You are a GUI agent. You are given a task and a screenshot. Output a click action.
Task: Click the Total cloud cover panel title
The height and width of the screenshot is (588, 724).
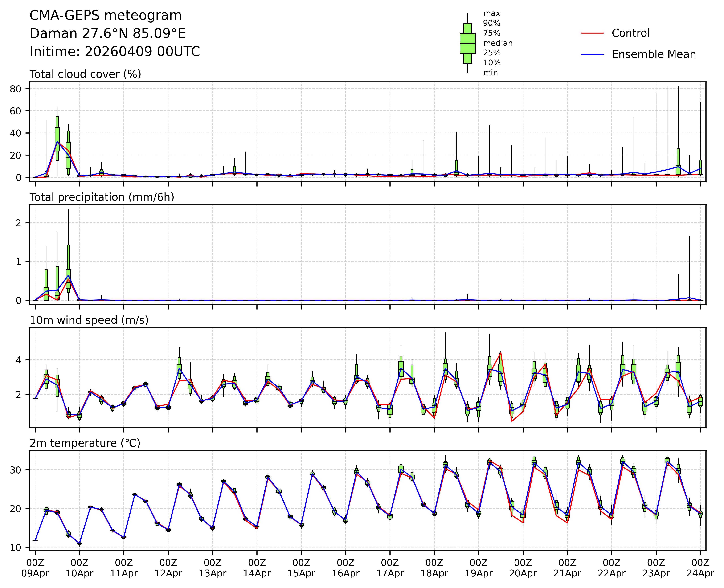pos(85,74)
